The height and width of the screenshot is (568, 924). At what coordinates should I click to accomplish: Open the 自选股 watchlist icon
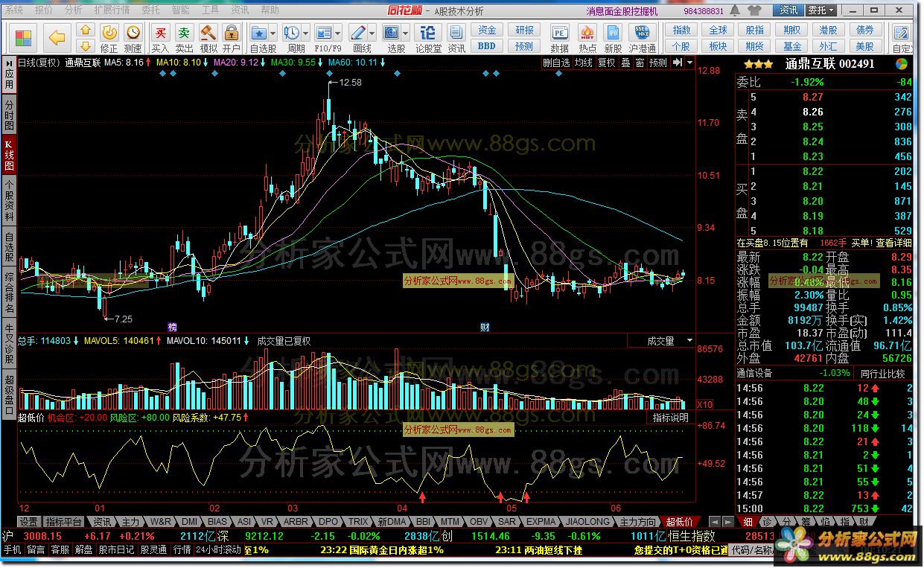point(259,33)
